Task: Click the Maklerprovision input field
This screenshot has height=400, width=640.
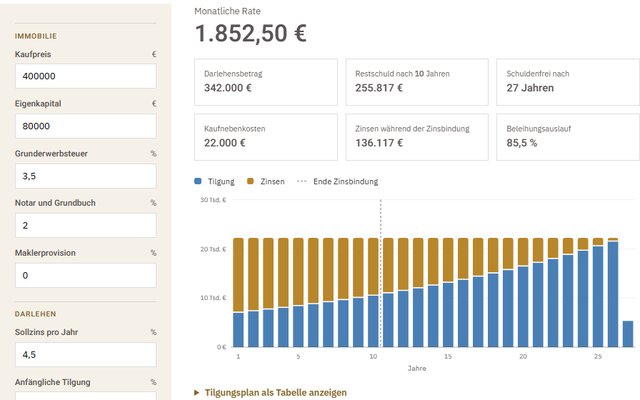Action: (86, 275)
